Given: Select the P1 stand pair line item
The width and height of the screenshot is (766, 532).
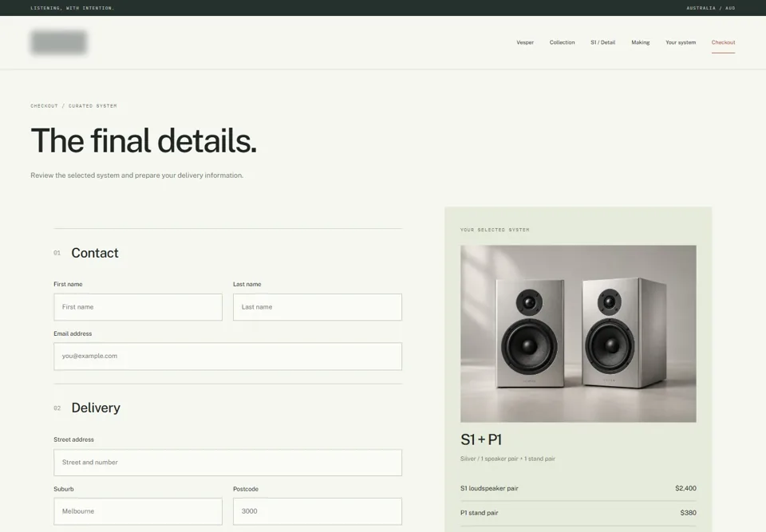Looking at the screenshot, I should [x=578, y=513].
